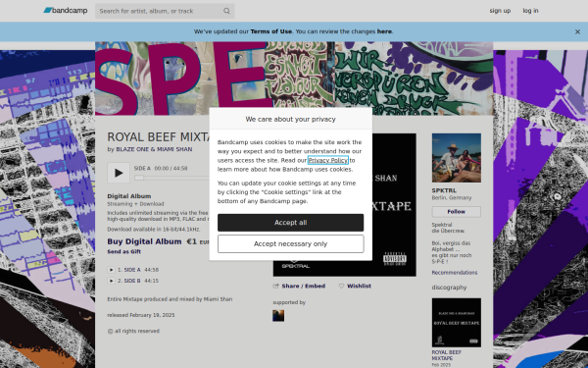Image resolution: width=588 pixels, height=368 pixels.
Task: Open the SIDE B track title link
Action: (x=132, y=281)
